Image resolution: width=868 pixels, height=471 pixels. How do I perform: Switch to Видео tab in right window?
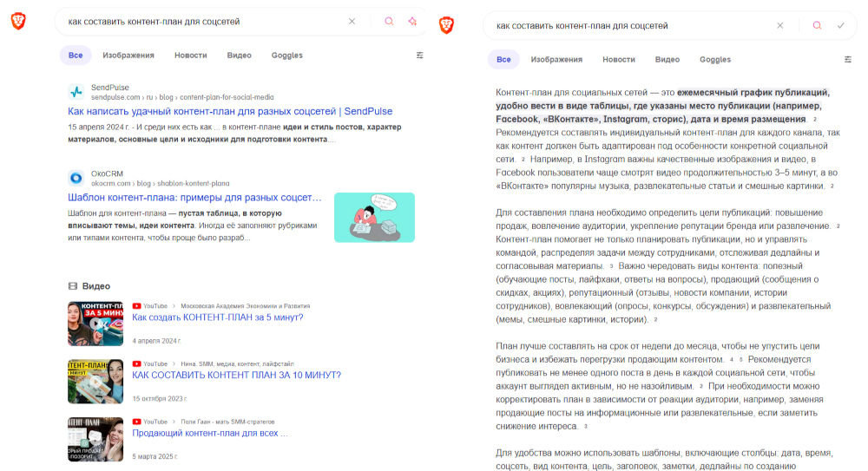tap(667, 59)
